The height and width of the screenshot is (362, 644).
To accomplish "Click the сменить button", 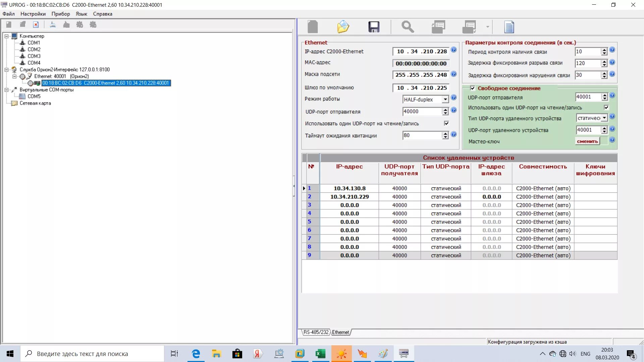I will (x=587, y=141).
